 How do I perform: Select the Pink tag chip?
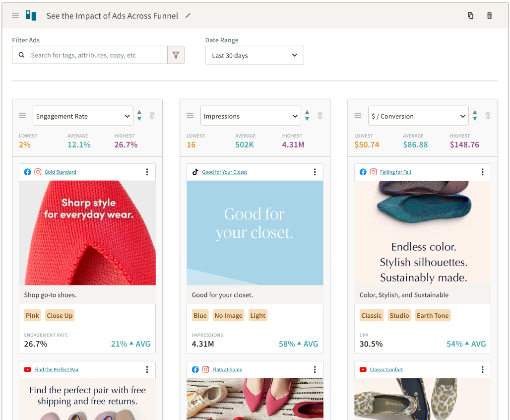coord(32,316)
